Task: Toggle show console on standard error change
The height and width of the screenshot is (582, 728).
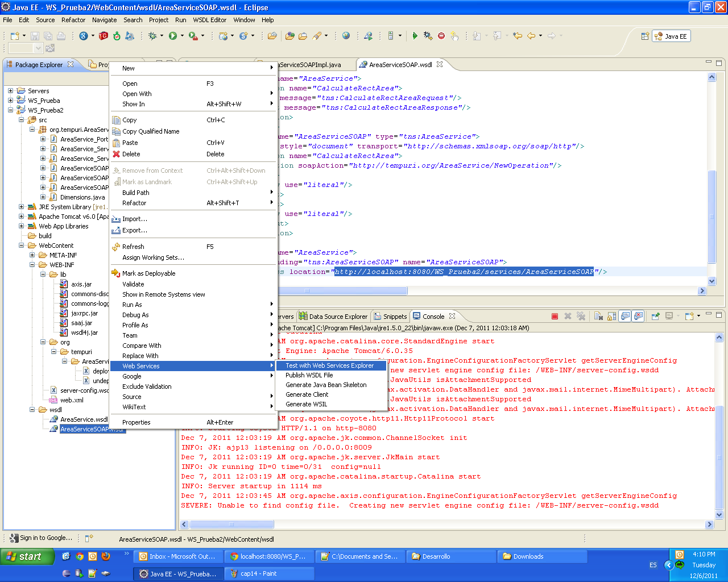Action: (638, 317)
